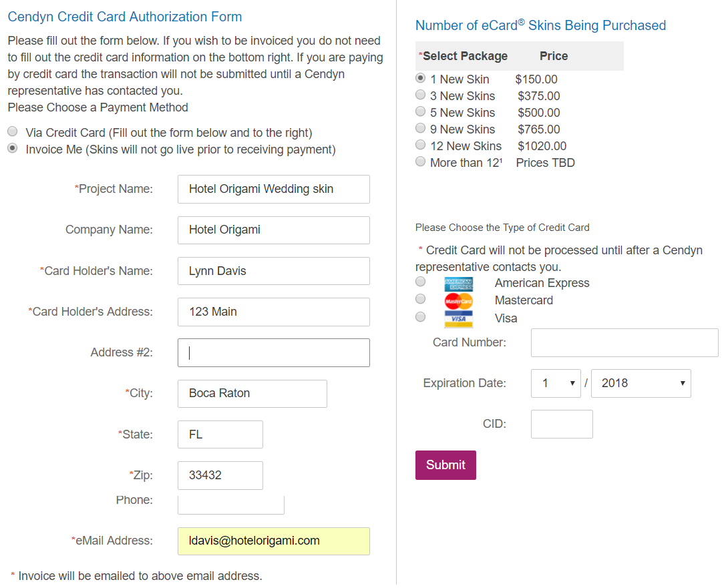Image resolution: width=726 pixels, height=588 pixels.
Task: Submit the authorization form
Action: (445, 465)
